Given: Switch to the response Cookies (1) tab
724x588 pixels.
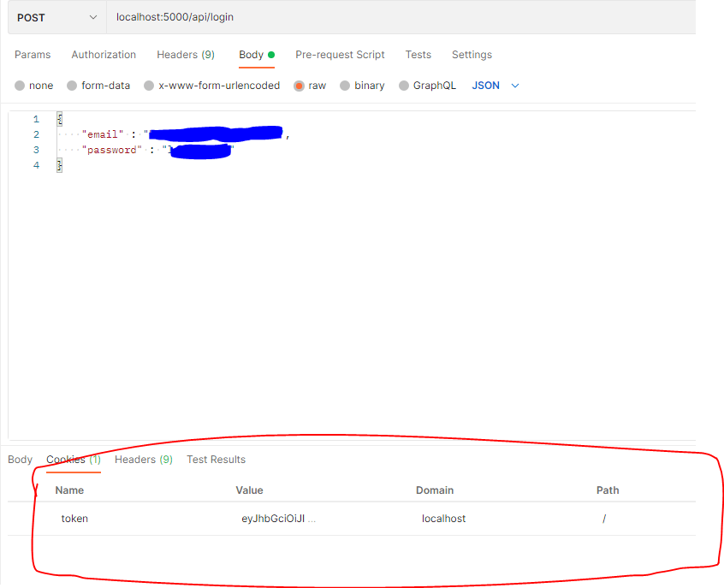Looking at the screenshot, I should click(74, 459).
